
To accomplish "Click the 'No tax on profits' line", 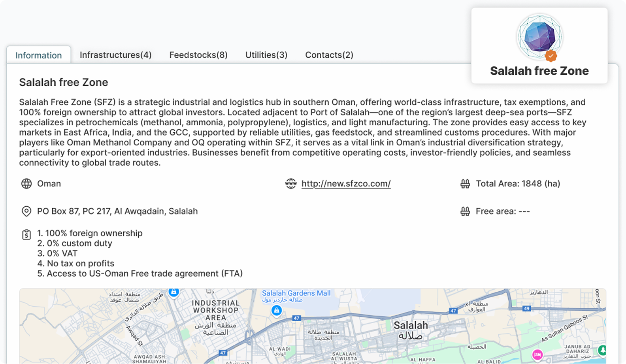I will [75, 264].
